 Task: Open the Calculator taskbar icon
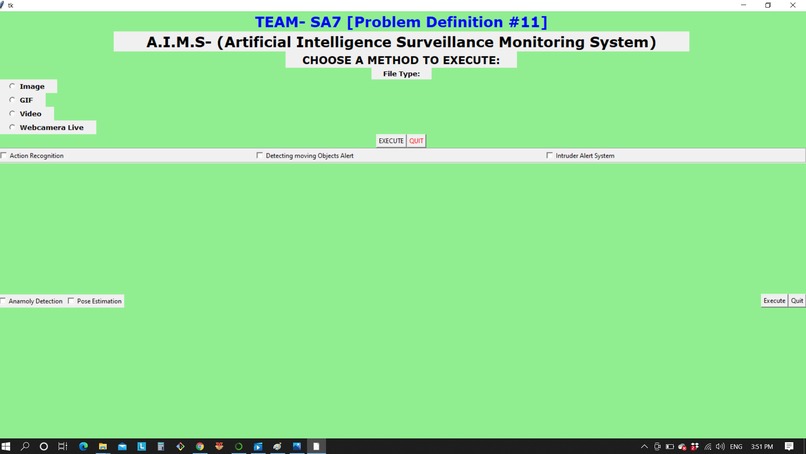[161, 446]
